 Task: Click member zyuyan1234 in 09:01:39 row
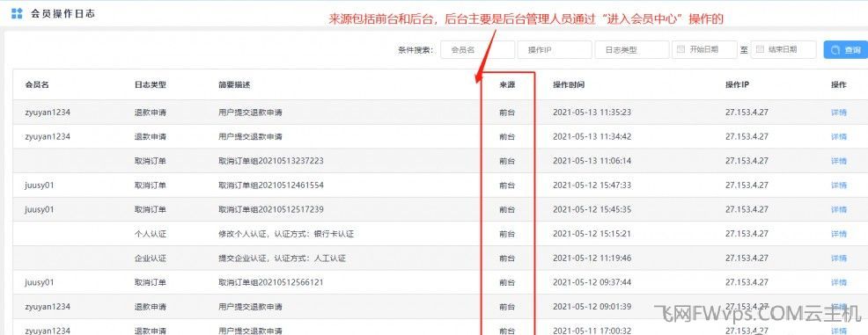48,307
